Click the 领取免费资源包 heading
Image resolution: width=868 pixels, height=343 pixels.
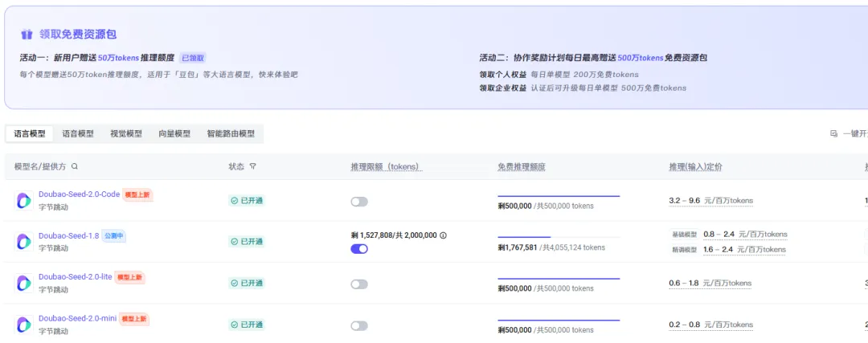(77, 35)
